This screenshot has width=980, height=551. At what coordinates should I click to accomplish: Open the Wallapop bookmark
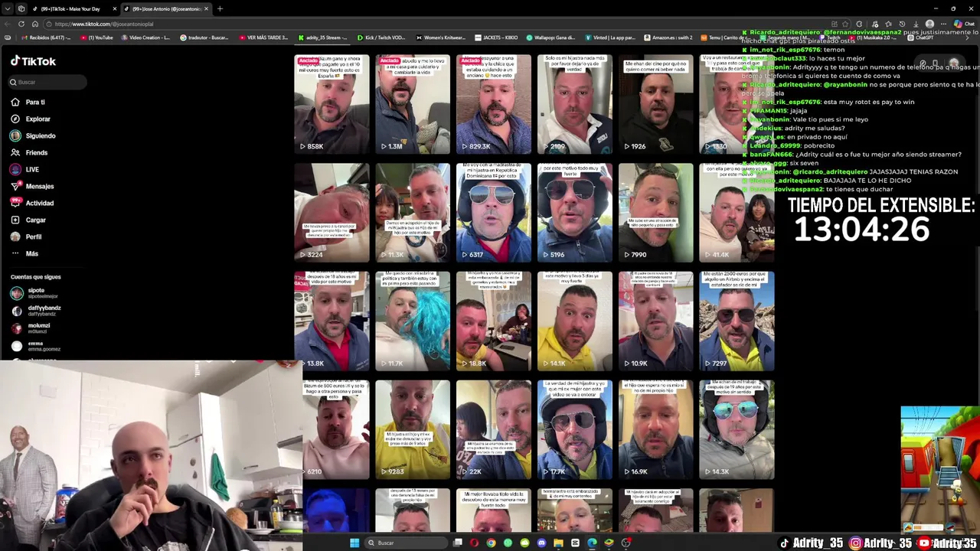[x=550, y=37]
